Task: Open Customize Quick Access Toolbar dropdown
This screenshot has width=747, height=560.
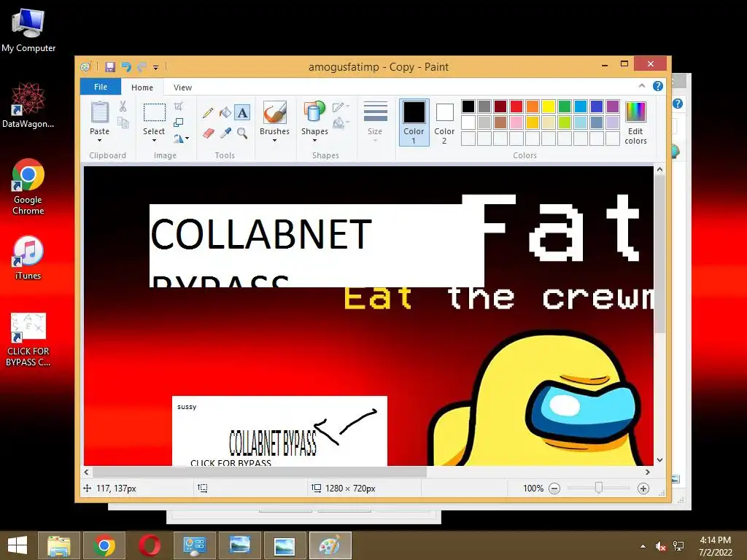Action: click(x=156, y=68)
